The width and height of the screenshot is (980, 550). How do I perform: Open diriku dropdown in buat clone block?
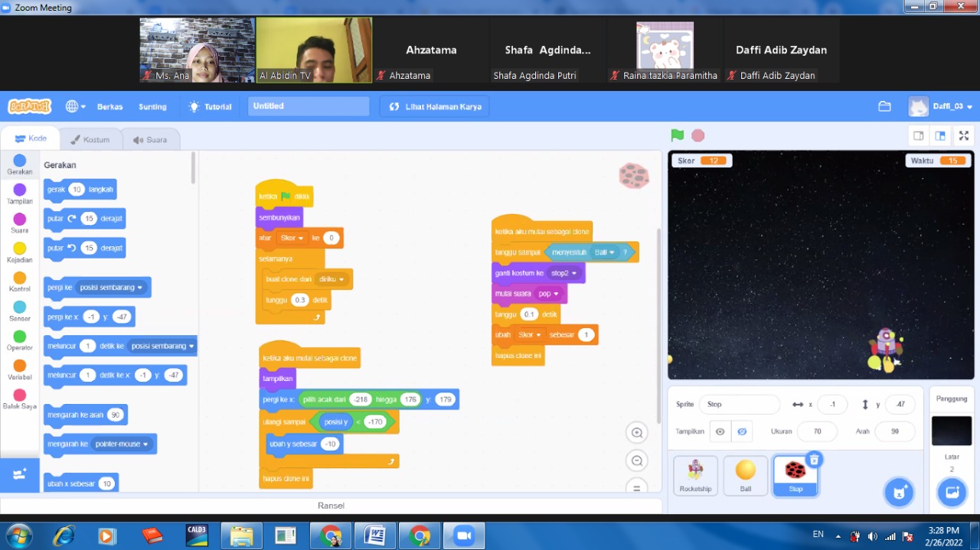(x=332, y=279)
